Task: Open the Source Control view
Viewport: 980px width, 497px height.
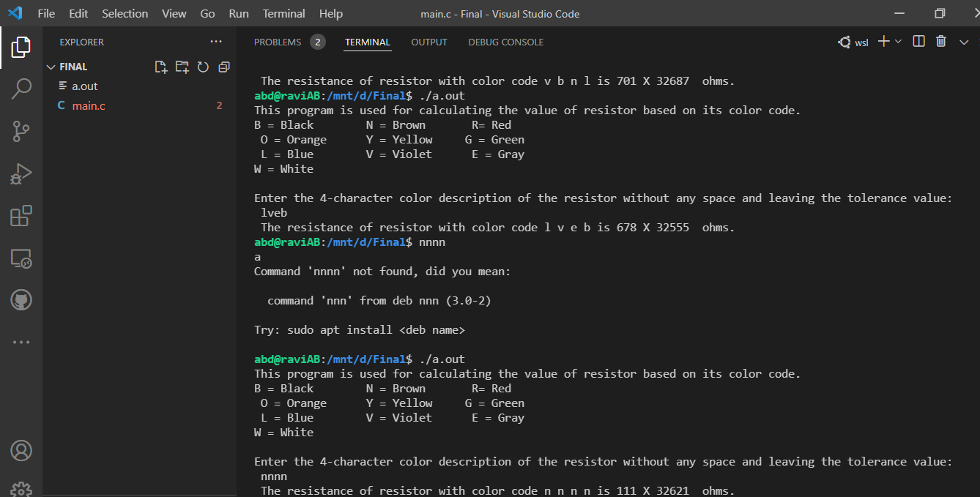Action: 21,132
